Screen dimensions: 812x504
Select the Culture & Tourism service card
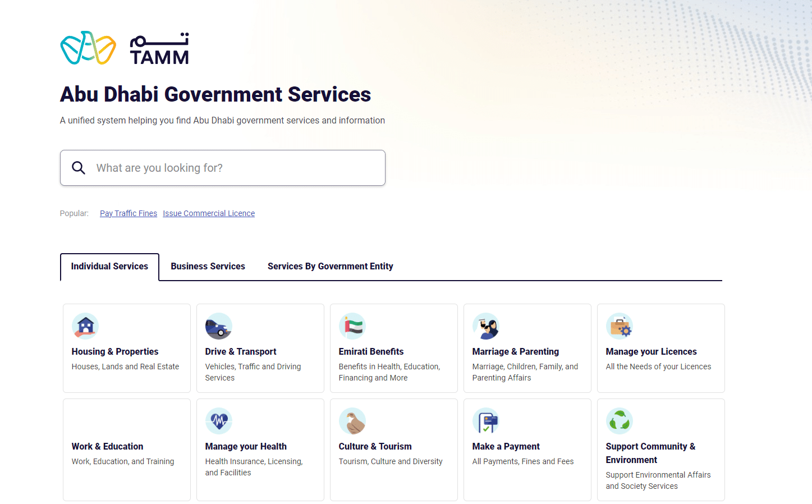pos(393,449)
